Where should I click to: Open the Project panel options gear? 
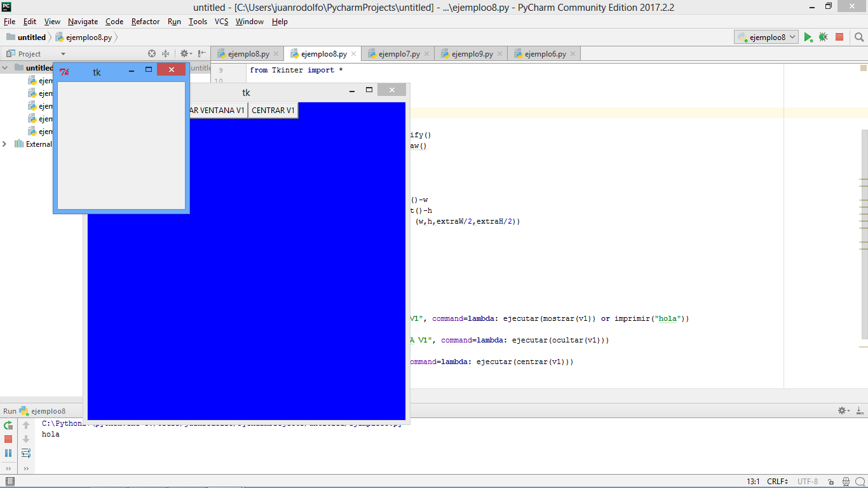(183, 53)
